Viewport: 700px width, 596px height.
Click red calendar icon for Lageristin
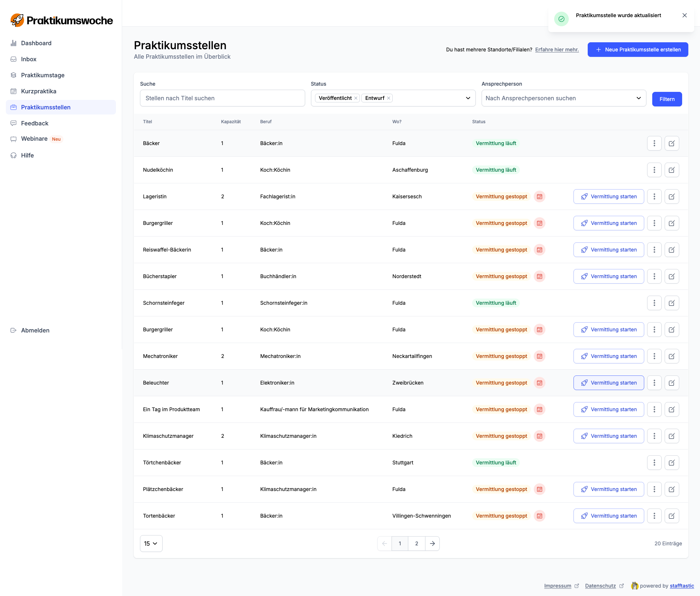pos(540,196)
